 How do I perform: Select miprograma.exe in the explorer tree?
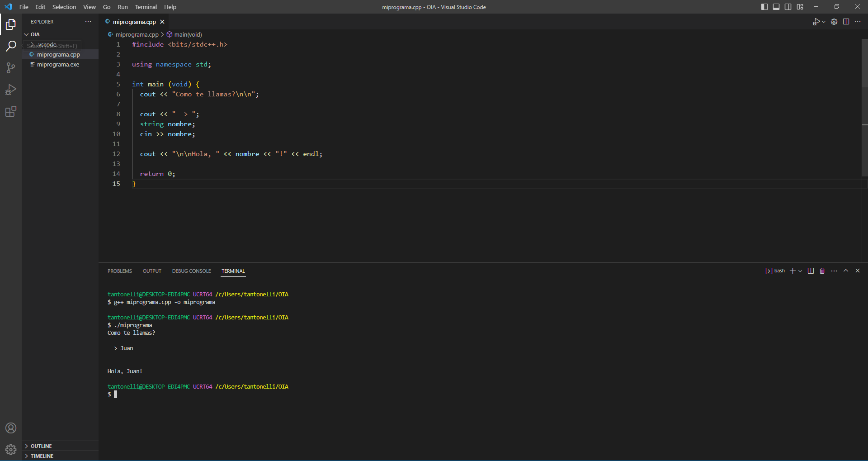click(x=60, y=65)
